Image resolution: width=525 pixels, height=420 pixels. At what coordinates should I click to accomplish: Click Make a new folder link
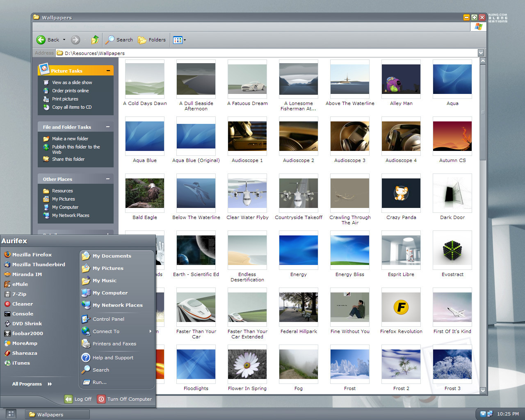tap(70, 139)
